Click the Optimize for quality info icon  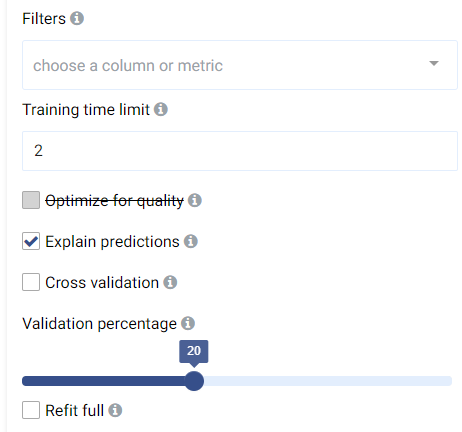point(195,200)
